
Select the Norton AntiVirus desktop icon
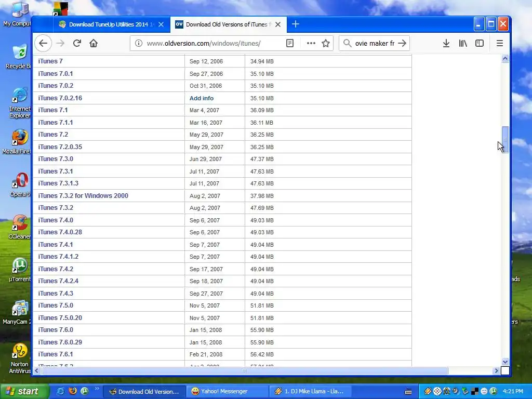coord(19,358)
